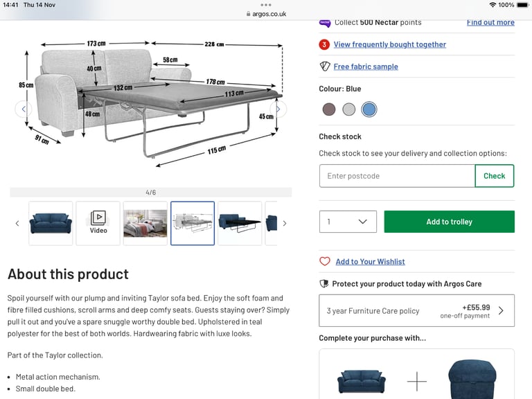
Task: Open View frequently bought together link
Action: pos(389,44)
